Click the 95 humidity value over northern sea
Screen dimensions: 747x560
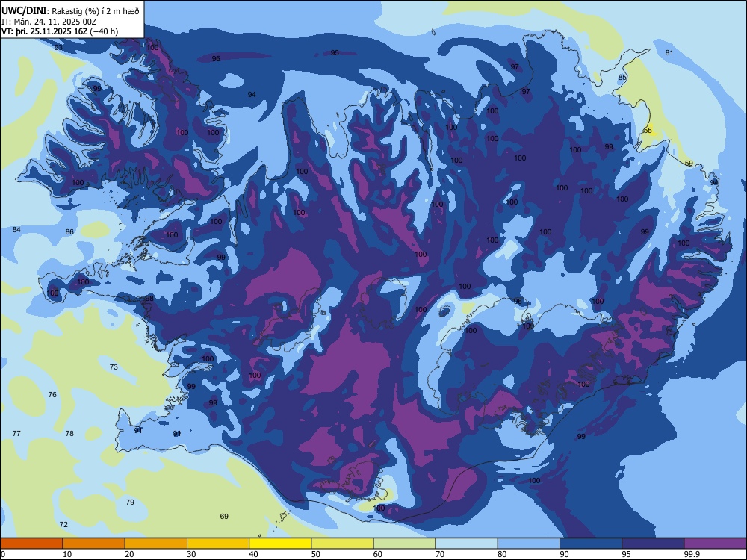coord(335,53)
